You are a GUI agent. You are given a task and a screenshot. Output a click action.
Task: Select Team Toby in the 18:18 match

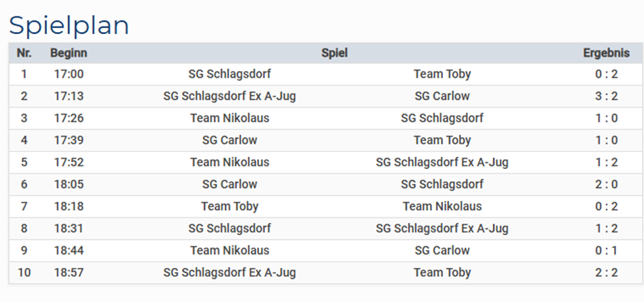tap(230, 207)
